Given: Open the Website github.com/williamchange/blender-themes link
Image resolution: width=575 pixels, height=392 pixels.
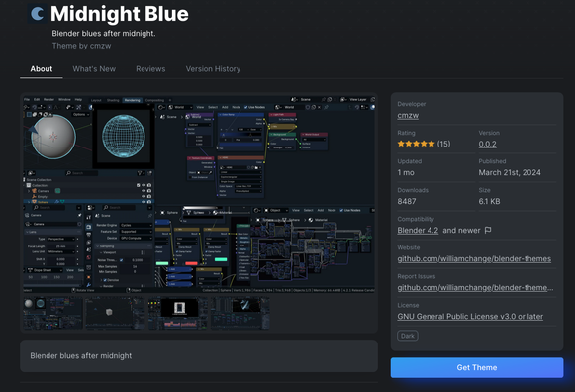Looking at the screenshot, I should tap(474, 259).
